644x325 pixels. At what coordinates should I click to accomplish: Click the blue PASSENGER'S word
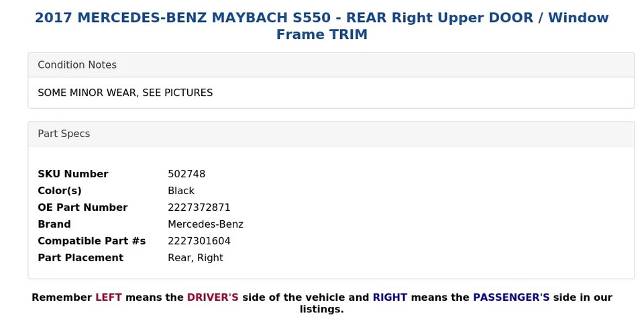(x=511, y=297)
